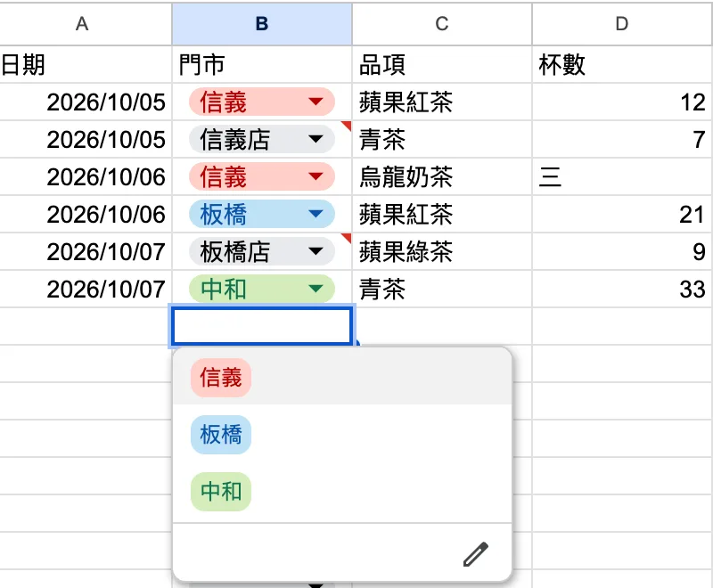Select date 2026/10/07 in the 中和 row
The image size is (713, 588).
tap(86, 289)
